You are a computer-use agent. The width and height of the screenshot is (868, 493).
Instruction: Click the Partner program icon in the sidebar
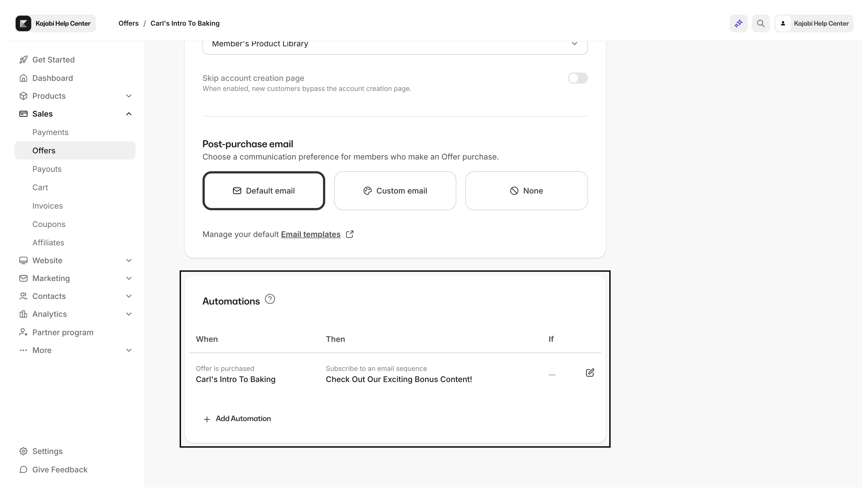tap(23, 332)
